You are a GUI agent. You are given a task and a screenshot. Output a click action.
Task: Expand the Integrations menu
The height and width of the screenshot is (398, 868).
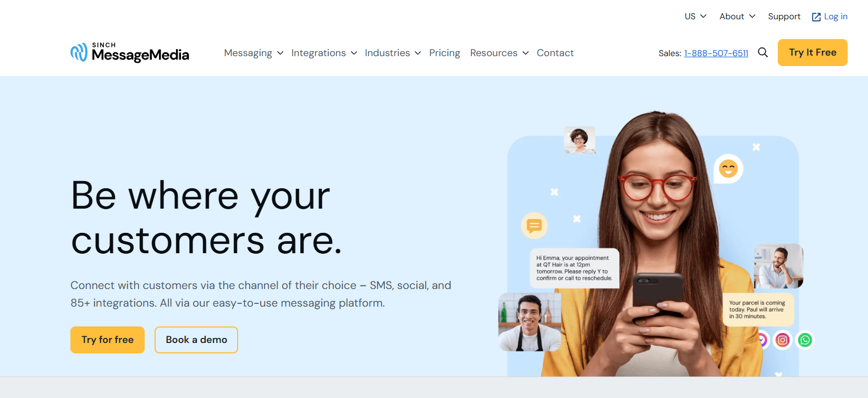click(x=324, y=53)
